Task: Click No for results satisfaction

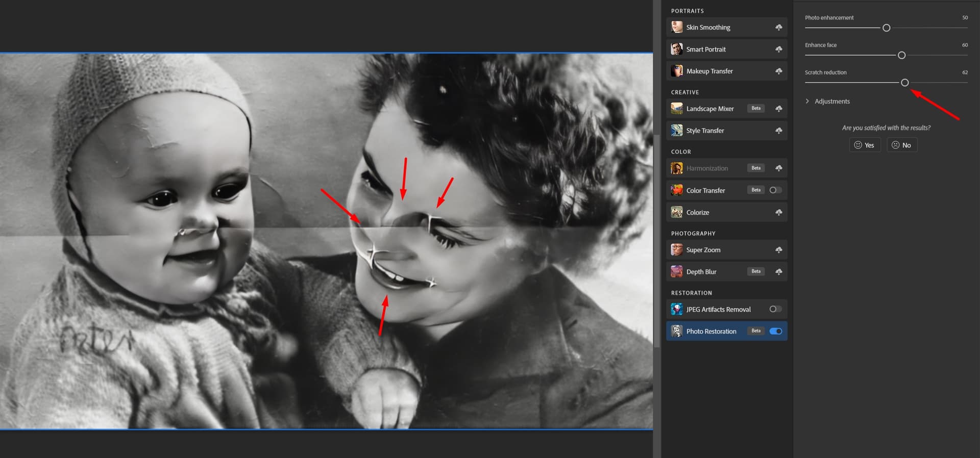Action: click(901, 145)
